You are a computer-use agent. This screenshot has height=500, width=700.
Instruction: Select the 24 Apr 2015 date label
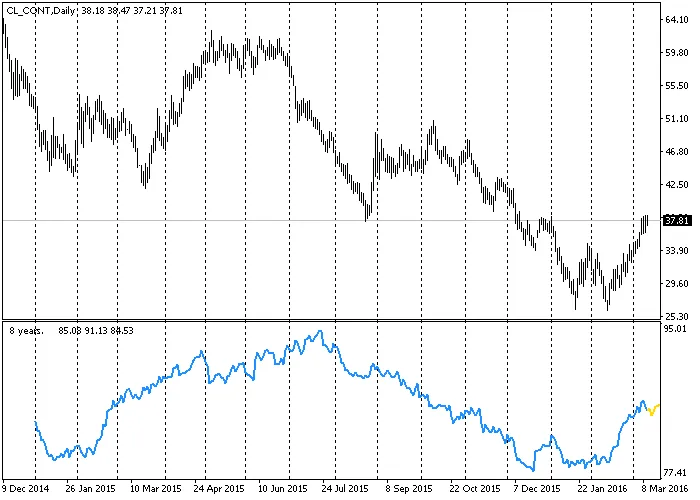click(x=218, y=489)
